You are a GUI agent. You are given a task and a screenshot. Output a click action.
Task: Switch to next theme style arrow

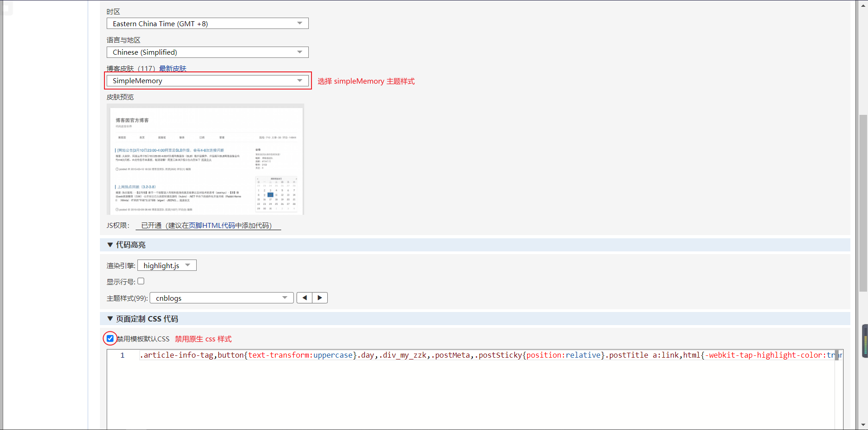[320, 298]
